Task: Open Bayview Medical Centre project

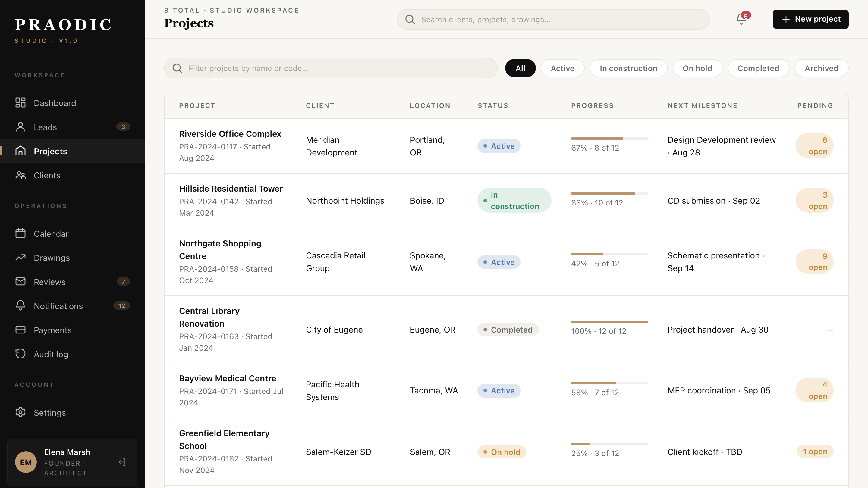Action: 228,378
